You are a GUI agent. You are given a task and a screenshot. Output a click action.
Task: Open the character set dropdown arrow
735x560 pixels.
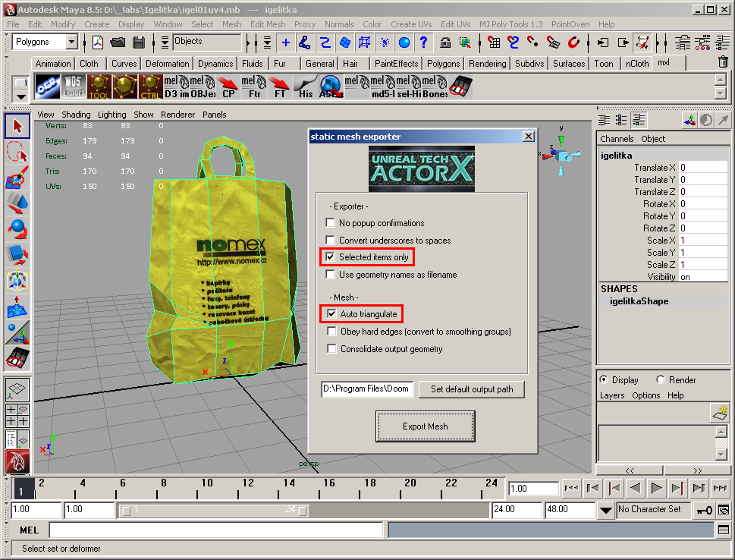tap(605, 510)
